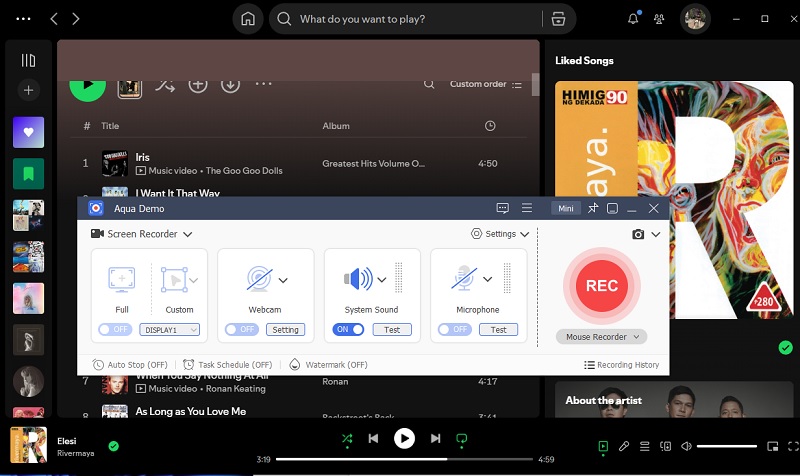The height and width of the screenshot is (476, 800).
Task: Take a screenshot with camera icon
Action: [x=638, y=234]
